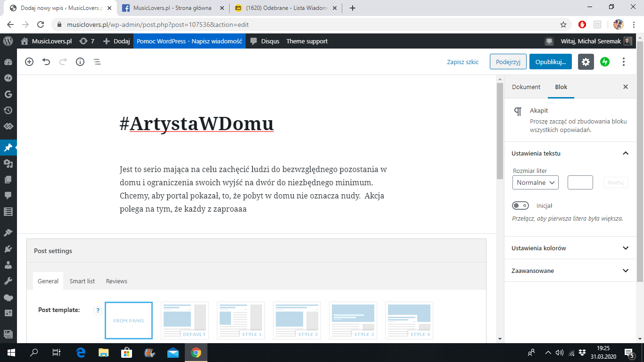Click the Opublikuj button
This screenshot has height=362, width=644.
(x=550, y=62)
